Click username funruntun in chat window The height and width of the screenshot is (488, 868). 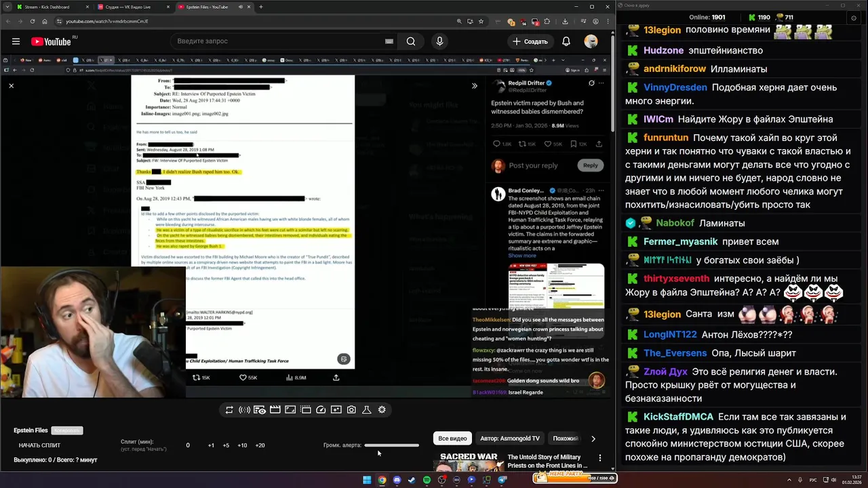666,138
